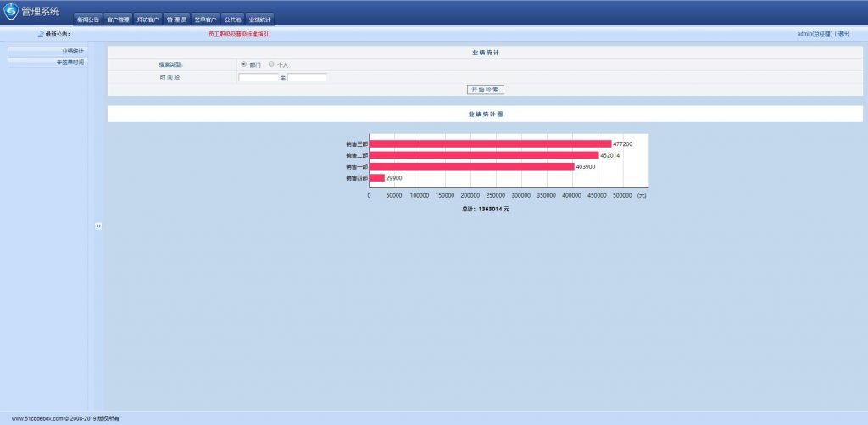Screen dimensions: 868x425
Task: Open the 管理员 menu item
Action: coord(176,19)
